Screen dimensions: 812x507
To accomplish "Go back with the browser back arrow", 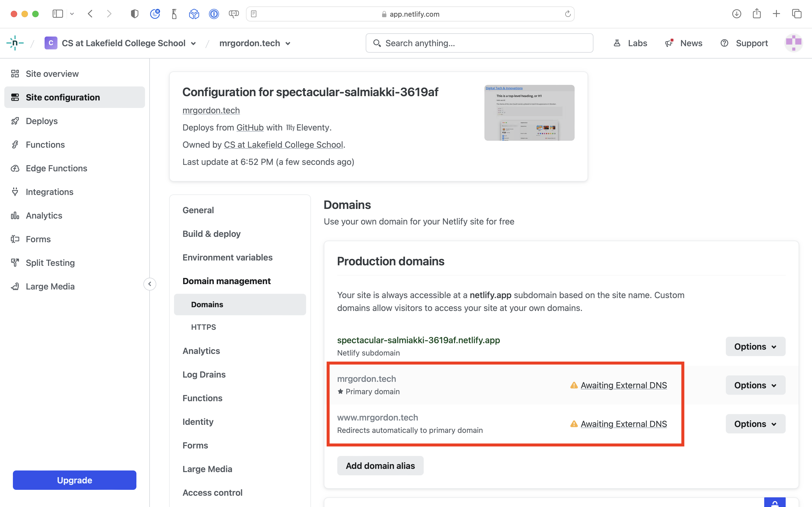I will tap(90, 14).
